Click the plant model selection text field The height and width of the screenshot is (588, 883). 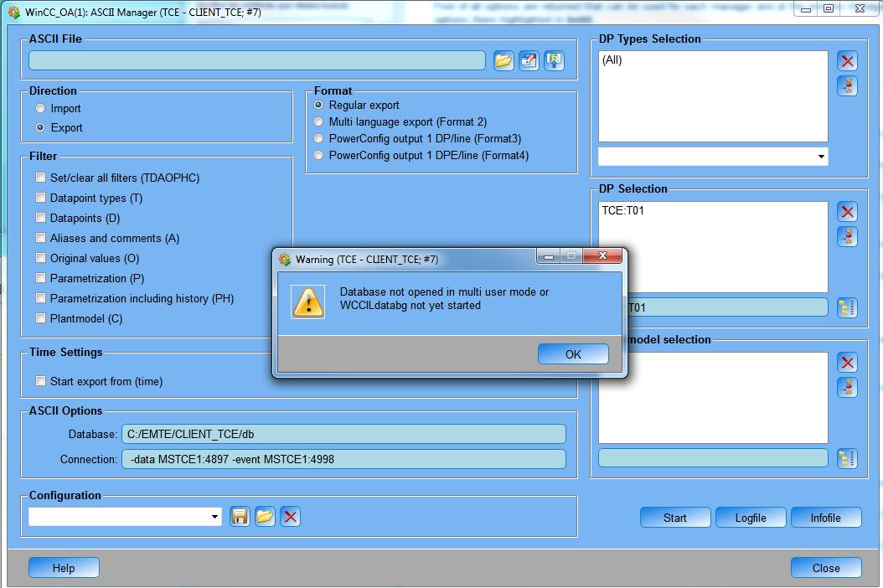click(x=713, y=458)
